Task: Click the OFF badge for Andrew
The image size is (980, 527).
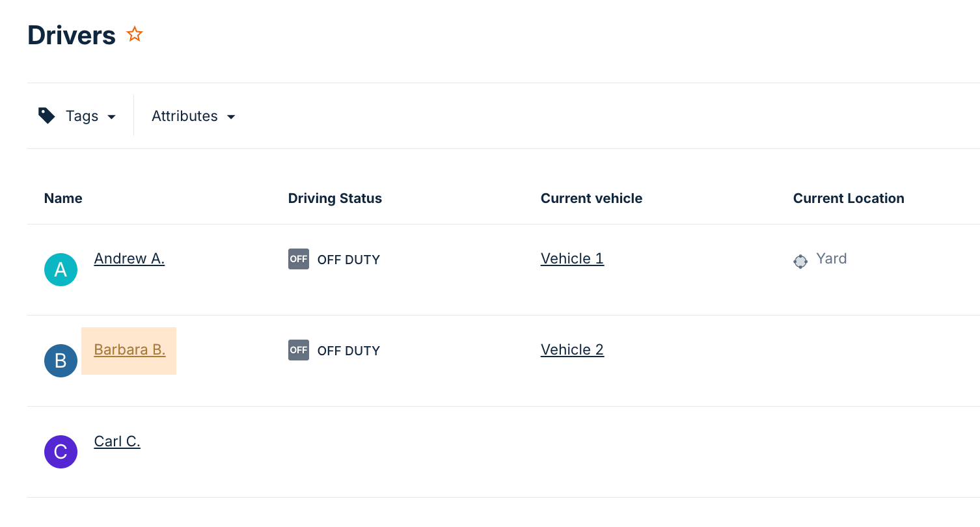Action: click(x=298, y=258)
